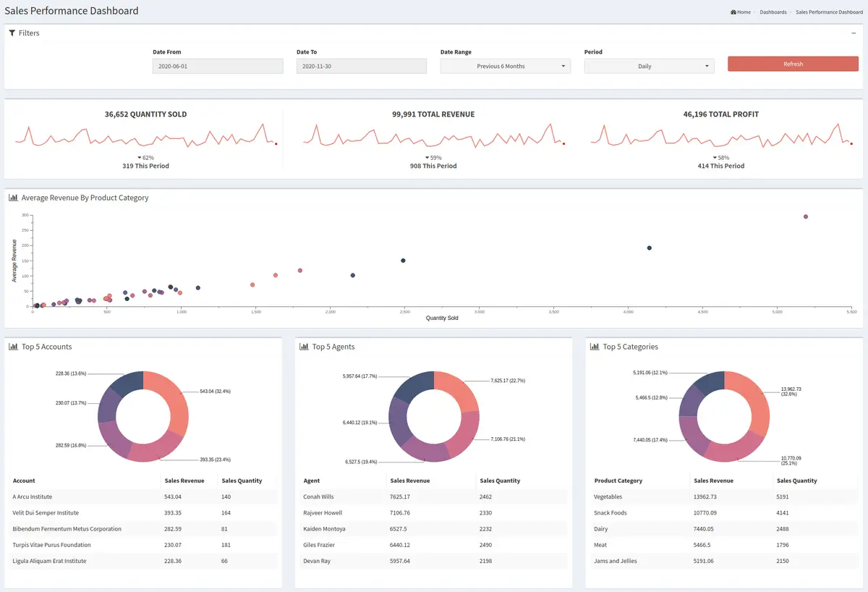Select the Jams and Jellies category row
868x592 pixels.
point(725,561)
